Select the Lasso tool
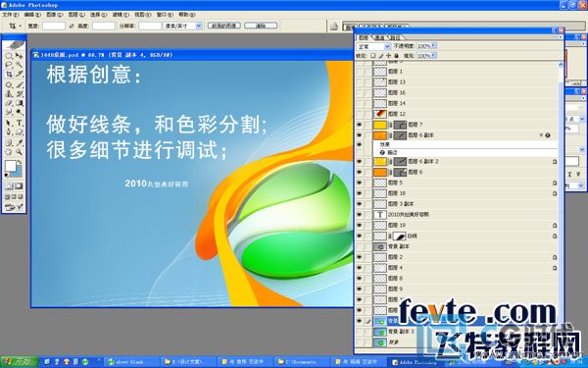 coord(9,65)
